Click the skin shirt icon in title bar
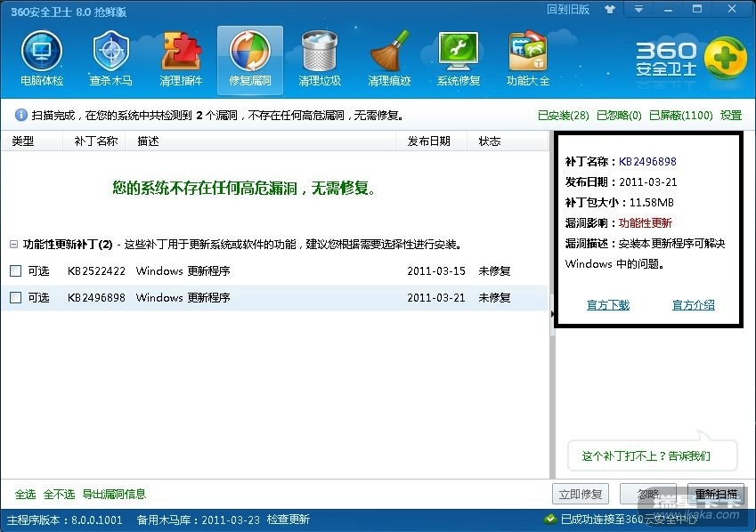The image size is (756, 532). (x=610, y=9)
